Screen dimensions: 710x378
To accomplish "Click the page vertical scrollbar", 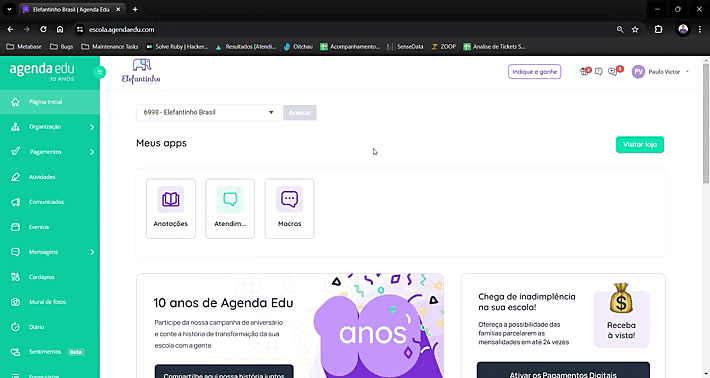I will coord(705,124).
